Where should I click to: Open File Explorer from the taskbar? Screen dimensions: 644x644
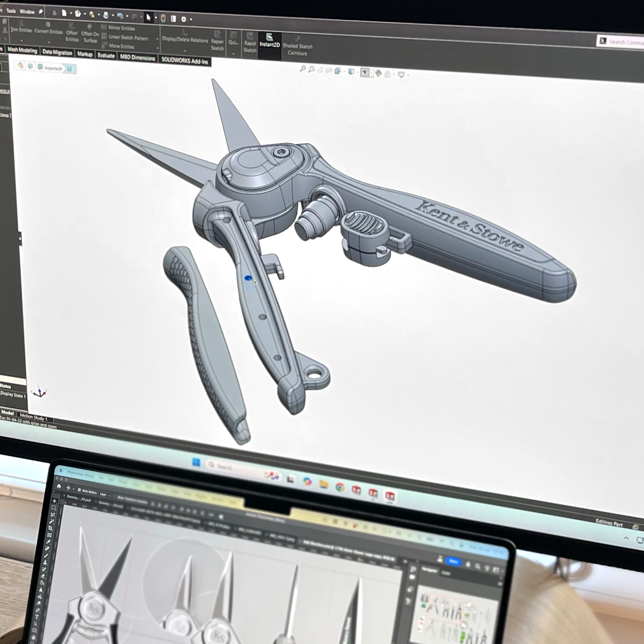coord(323,484)
